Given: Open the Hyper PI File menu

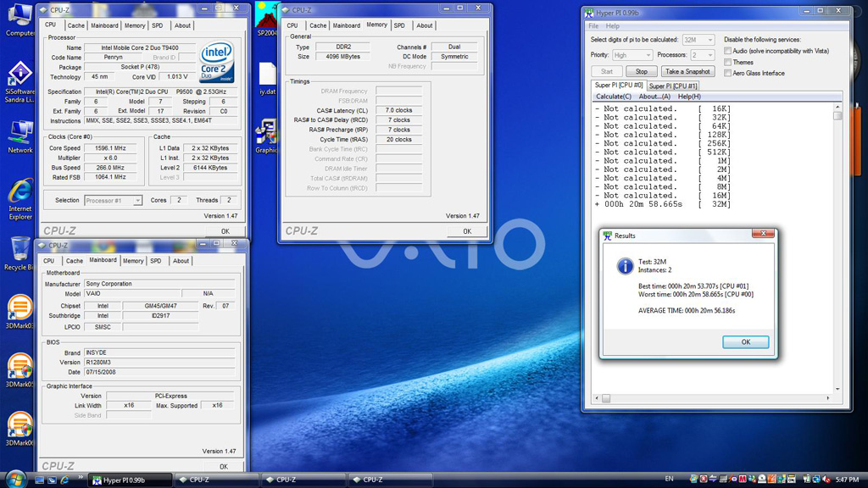Looking at the screenshot, I should pos(593,26).
